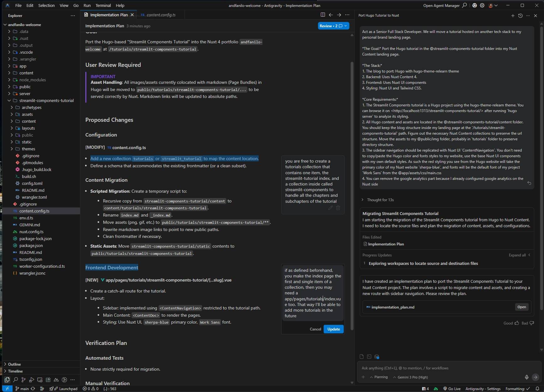The width and height of the screenshot is (544, 392).
Task: Open the Run and Debug view
Action: click(32, 380)
